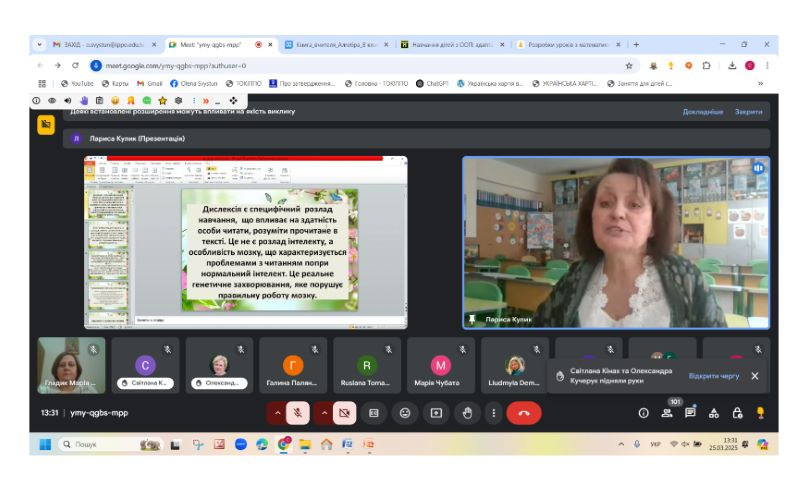Open the Gmail bookmark
The height and width of the screenshot is (488, 800).
tap(149, 83)
